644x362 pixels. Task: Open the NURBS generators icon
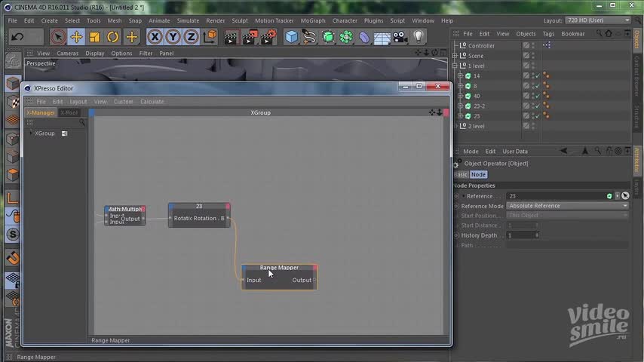pos(328,37)
